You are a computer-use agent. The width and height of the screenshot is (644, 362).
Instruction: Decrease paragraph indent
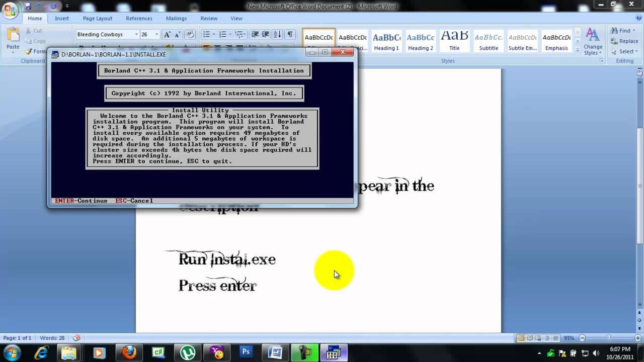click(255, 34)
